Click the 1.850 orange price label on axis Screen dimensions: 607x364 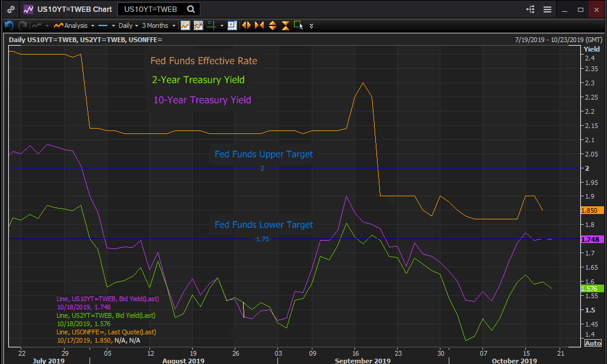pos(593,210)
